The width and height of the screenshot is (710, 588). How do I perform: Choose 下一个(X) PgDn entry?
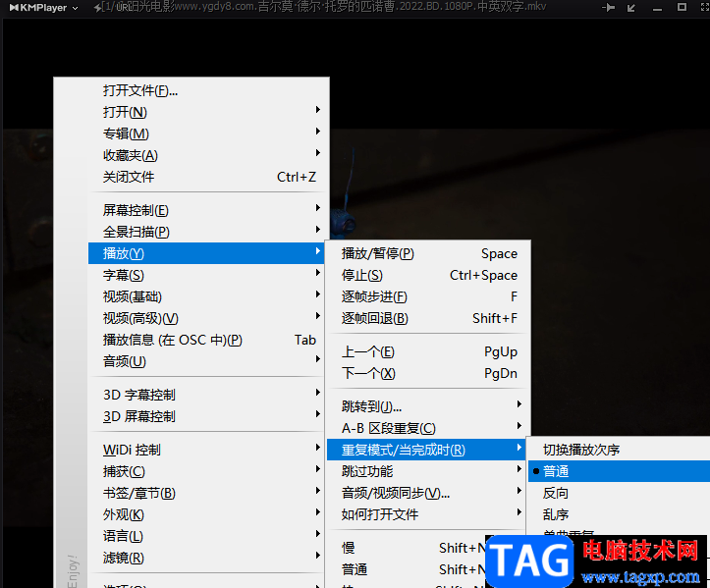point(427,373)
